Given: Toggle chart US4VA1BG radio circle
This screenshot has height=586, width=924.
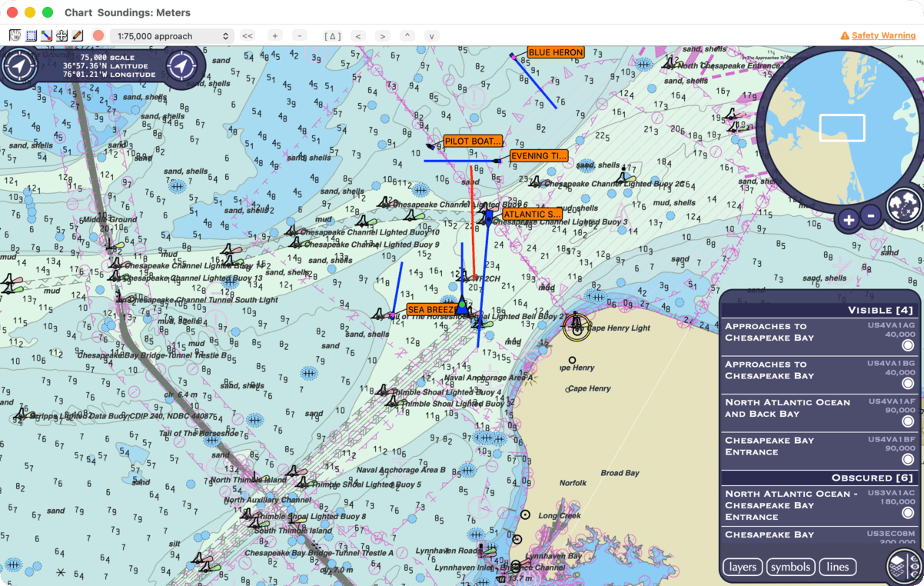Looking at the screenshot, I should pyautogui.click(x=908, y=384).
